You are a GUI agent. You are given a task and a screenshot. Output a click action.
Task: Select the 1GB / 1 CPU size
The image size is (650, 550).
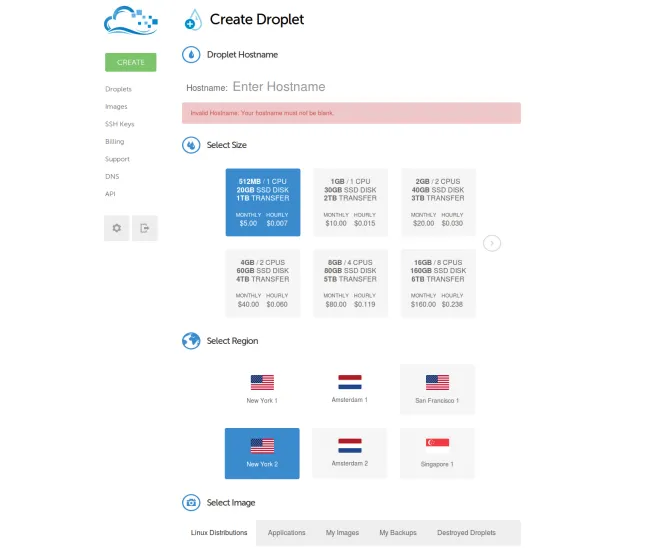350,202
